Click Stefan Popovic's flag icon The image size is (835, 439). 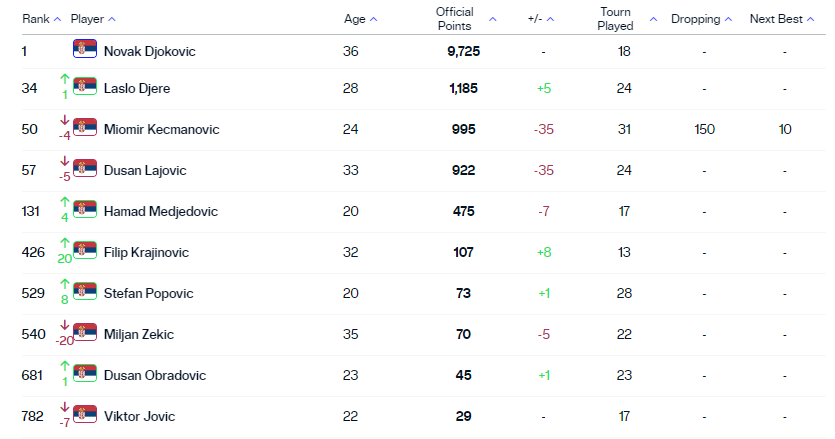pyautogui.click(x=84, y=291)
